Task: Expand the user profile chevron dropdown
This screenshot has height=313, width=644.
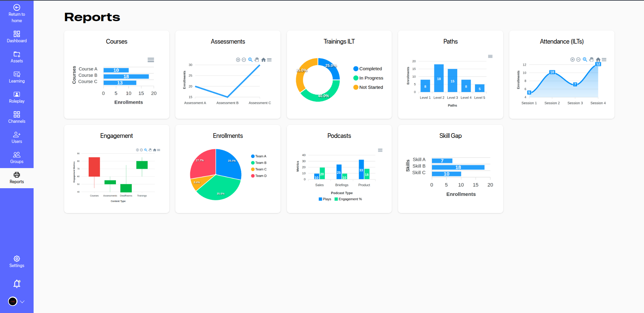Action: pyautogui.click(x=22, y=302)
